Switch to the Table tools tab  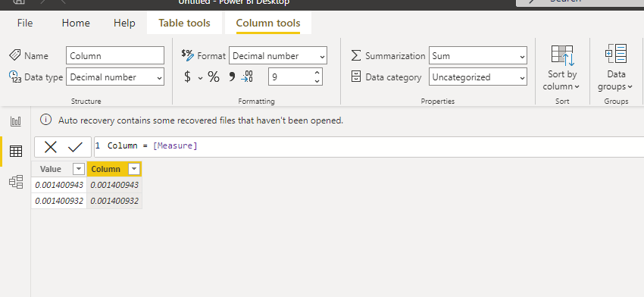(184, 23)
